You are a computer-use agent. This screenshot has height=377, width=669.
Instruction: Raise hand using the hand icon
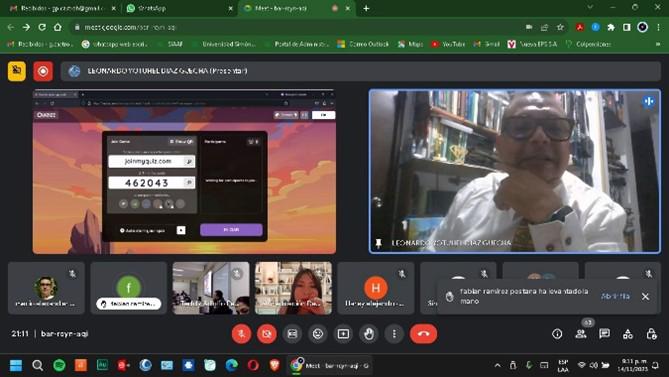click(369, 334)
